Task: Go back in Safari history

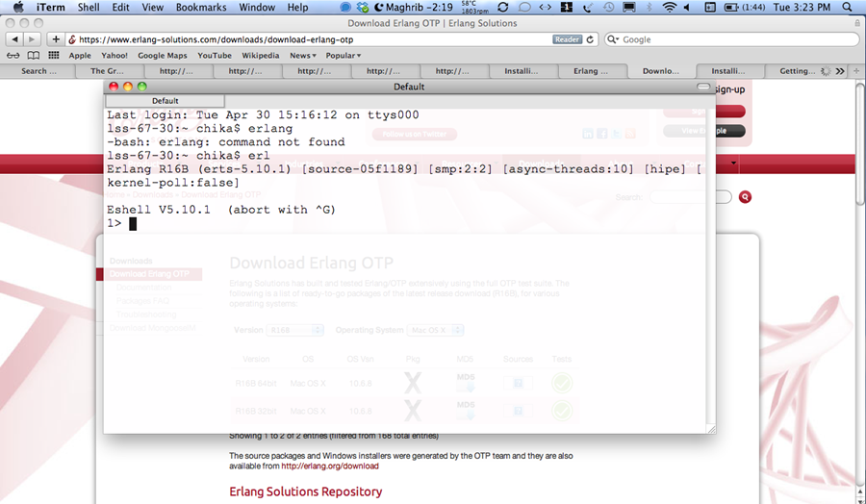Action: [14, 39]
